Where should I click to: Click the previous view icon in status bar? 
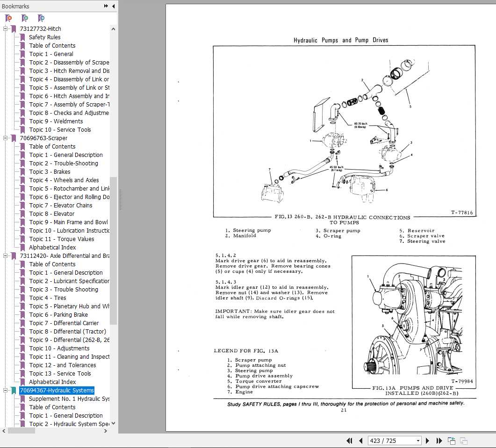[452, 441]
